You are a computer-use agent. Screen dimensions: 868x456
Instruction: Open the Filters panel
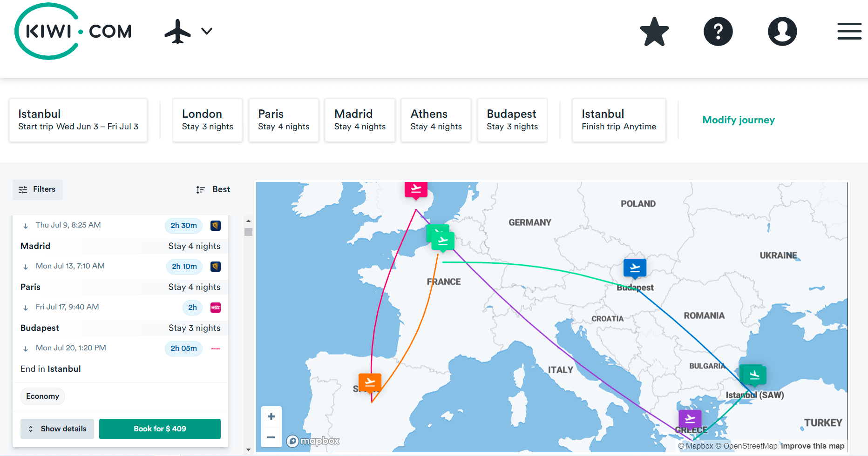[x=37, y=189]
